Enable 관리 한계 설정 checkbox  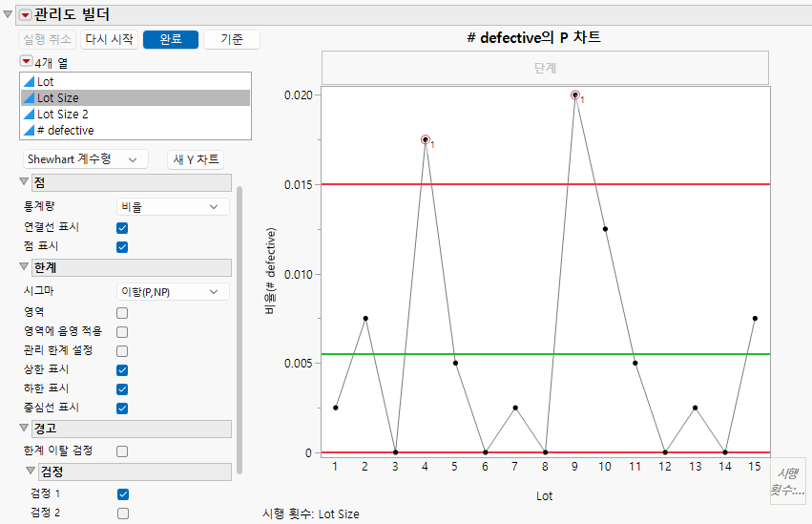[x=122, y=351]
